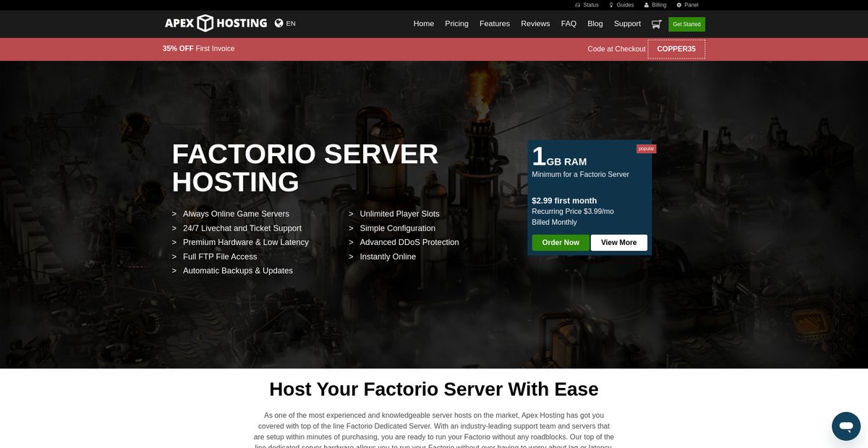The width and height of the screenshot is (868, 448).
Task: Click 'Always Online Game Servers' feature text
Action: pyautogui.click(x=236, y=214)
